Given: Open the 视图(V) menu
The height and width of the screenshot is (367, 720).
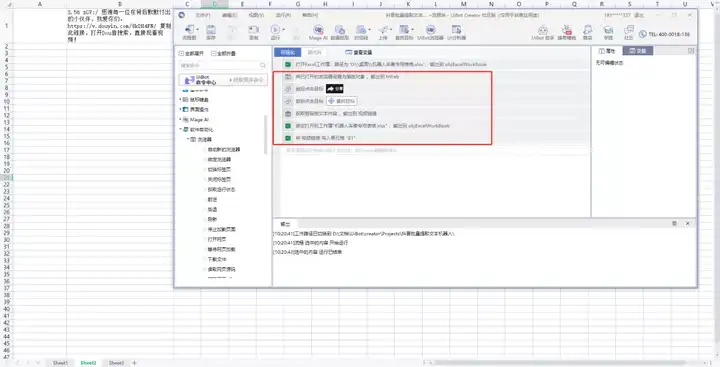Looking at the screenshot, I should coord(256,15).
